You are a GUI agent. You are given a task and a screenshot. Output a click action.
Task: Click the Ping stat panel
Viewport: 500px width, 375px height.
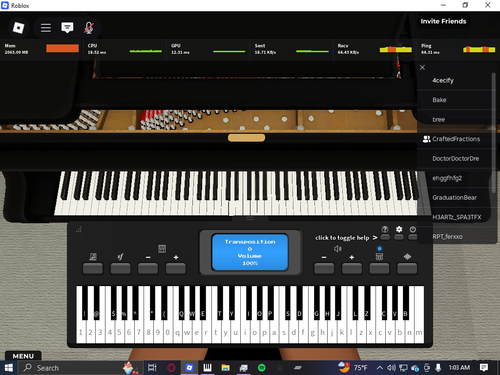pyautogui.click(x=458, y=49)
